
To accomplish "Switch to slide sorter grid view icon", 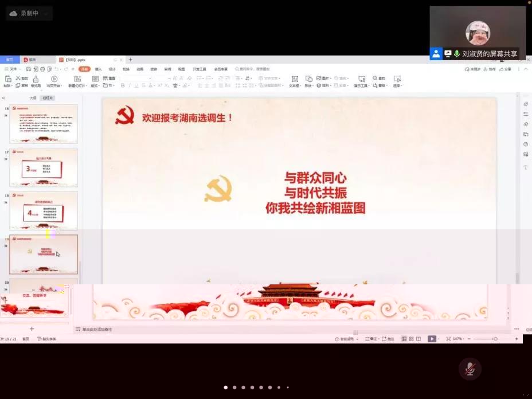I will click(411, 339).
